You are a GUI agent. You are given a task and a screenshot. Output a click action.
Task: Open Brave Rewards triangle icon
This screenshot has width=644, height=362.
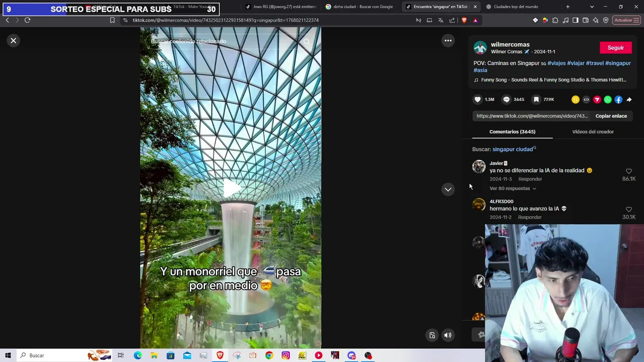coord(475,20)
